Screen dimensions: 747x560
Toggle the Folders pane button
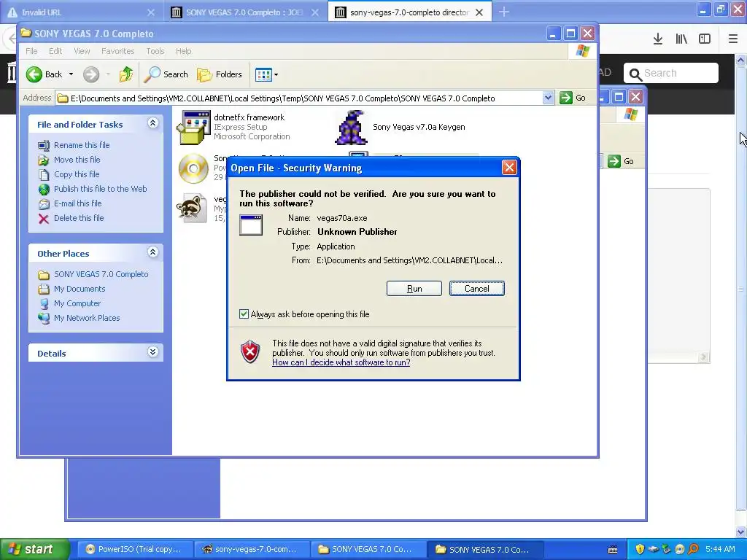(220, 74)
